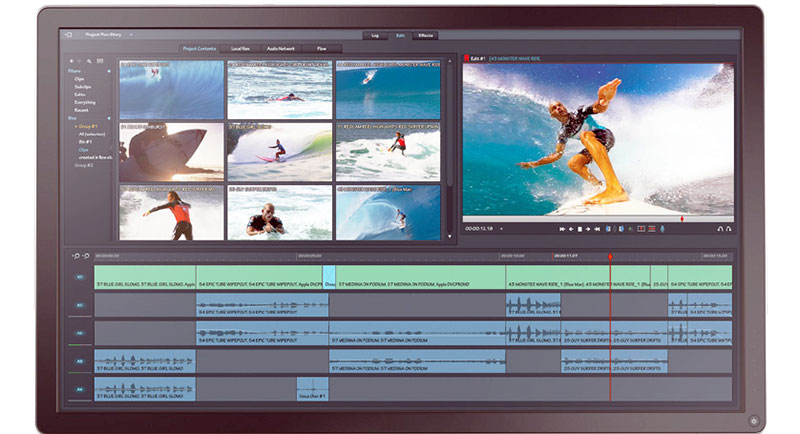Viewport: 800px width, 434px height.
Task: Click the round power icon on the monitor bezel
Action: coord(754,421)
